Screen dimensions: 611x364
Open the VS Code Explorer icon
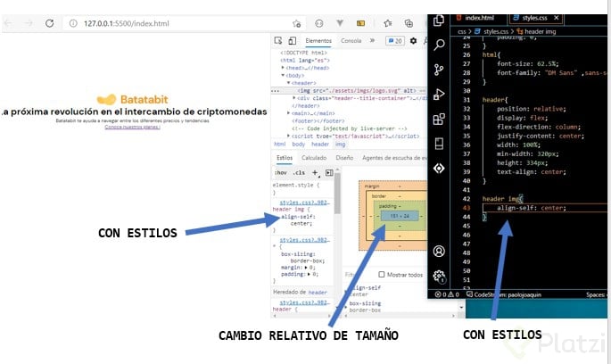pyautogui.click(x=439, y=21)
